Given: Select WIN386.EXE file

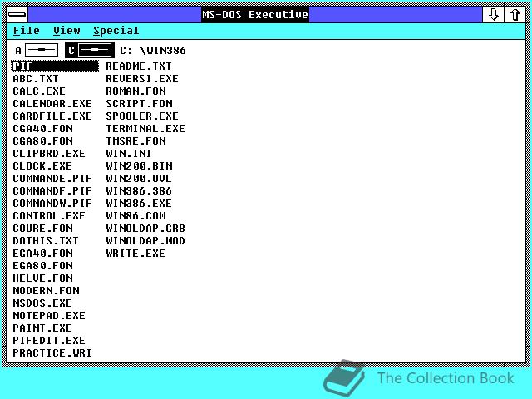Looking at the screenshot, I should pyautogui.click(x=139, y=203).
